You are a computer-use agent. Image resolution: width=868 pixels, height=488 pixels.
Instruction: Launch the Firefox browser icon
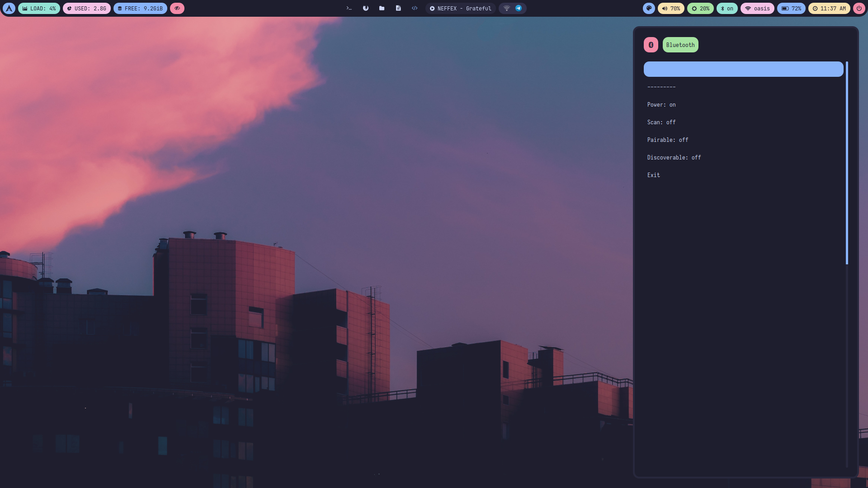[x=366, y=8]
